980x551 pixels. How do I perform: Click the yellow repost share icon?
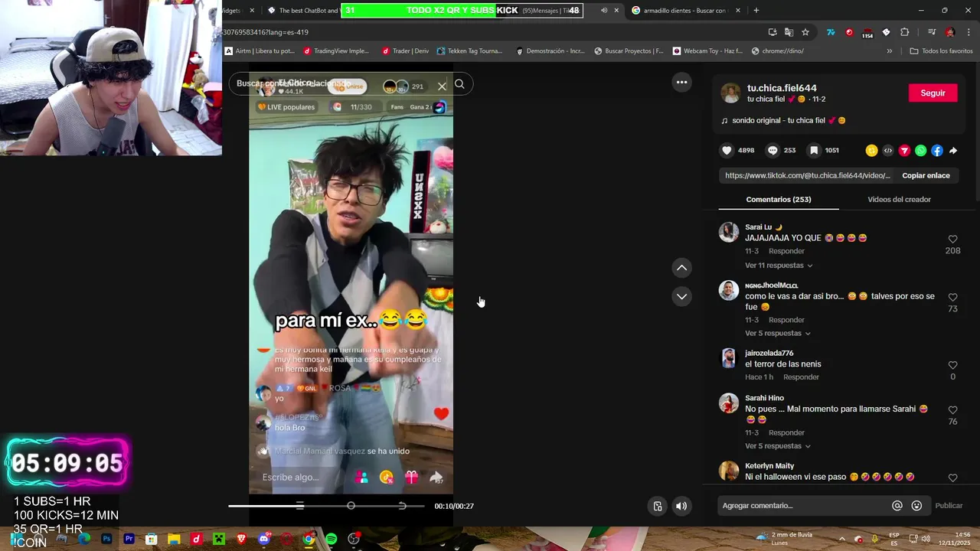coord(871,151)
